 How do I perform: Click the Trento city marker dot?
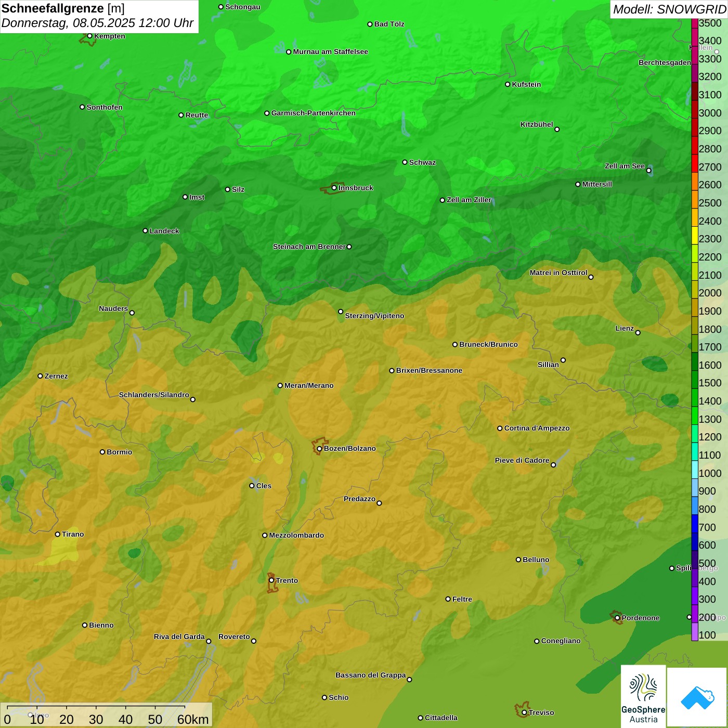[x=271, y=580]
